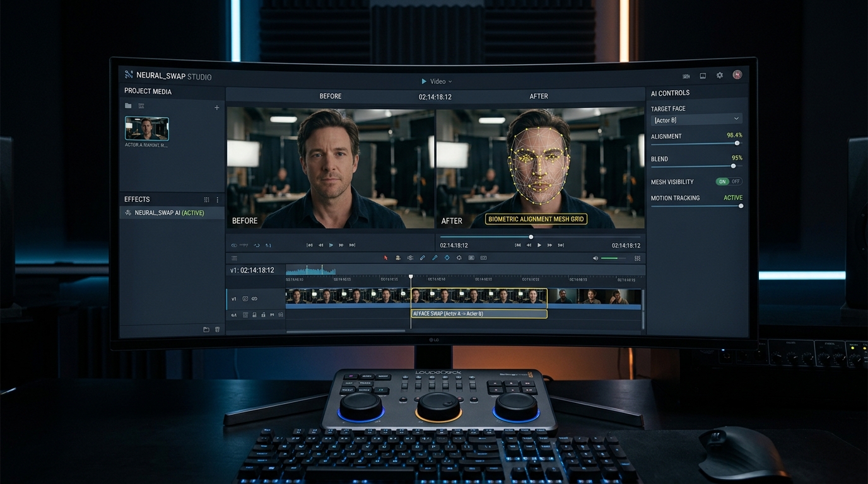The height and width of the screenshot is (484, 868).
Task: Click the EFFECTS panel header
Action: 137,199
